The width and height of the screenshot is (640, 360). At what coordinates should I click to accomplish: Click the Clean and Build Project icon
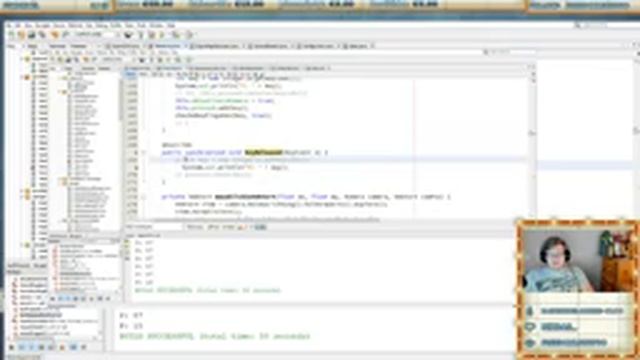point(151,35)
